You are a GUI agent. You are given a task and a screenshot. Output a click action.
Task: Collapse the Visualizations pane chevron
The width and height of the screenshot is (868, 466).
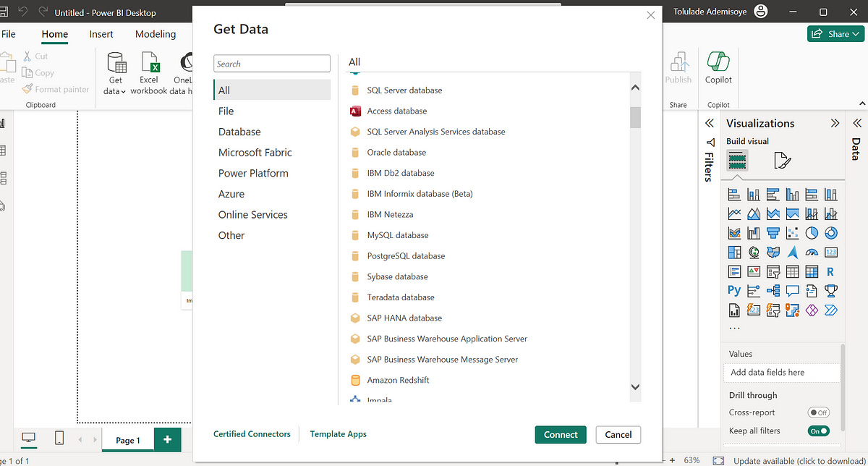tap(835, 124)
